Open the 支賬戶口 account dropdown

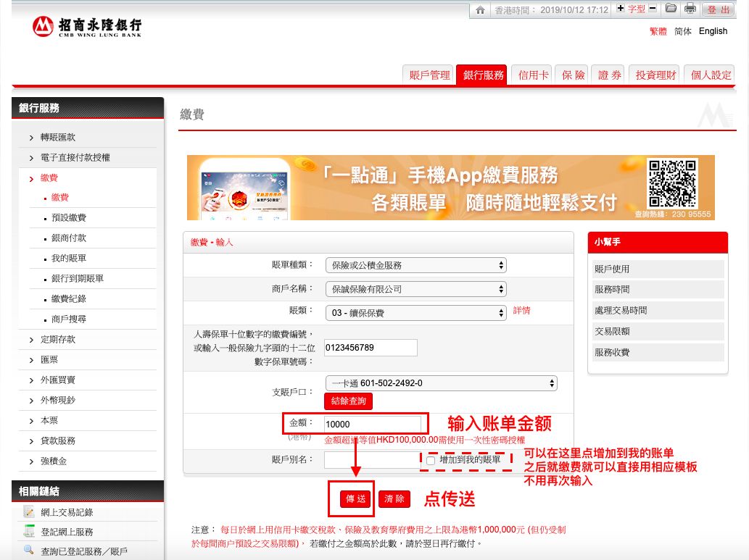tap(441, 383)
